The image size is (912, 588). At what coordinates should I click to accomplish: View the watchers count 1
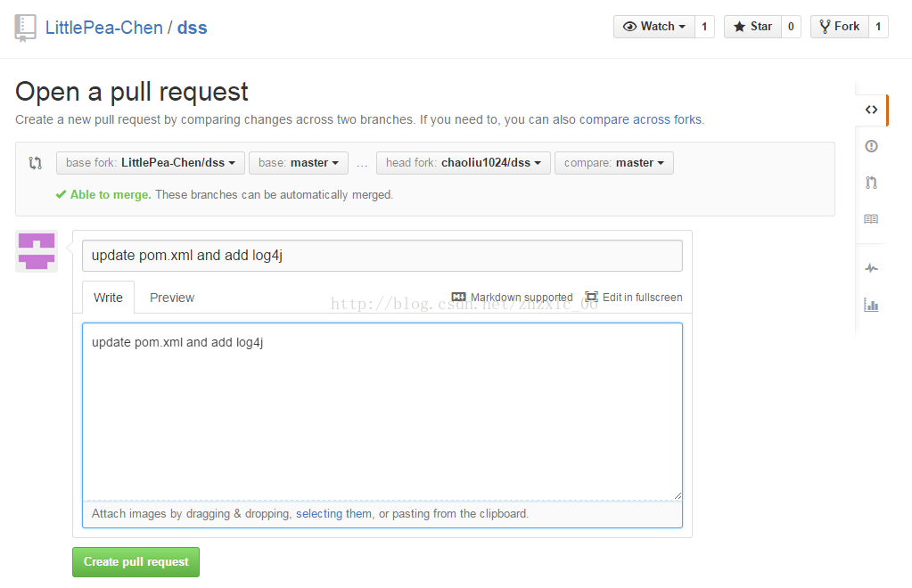(704, 27)
